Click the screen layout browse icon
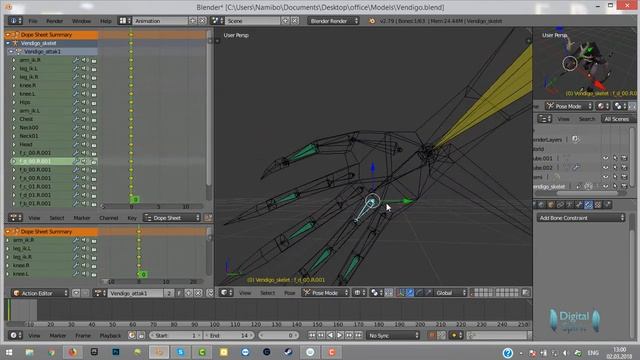Viewport: 640px width, 360px height. [x=124, y=20]
